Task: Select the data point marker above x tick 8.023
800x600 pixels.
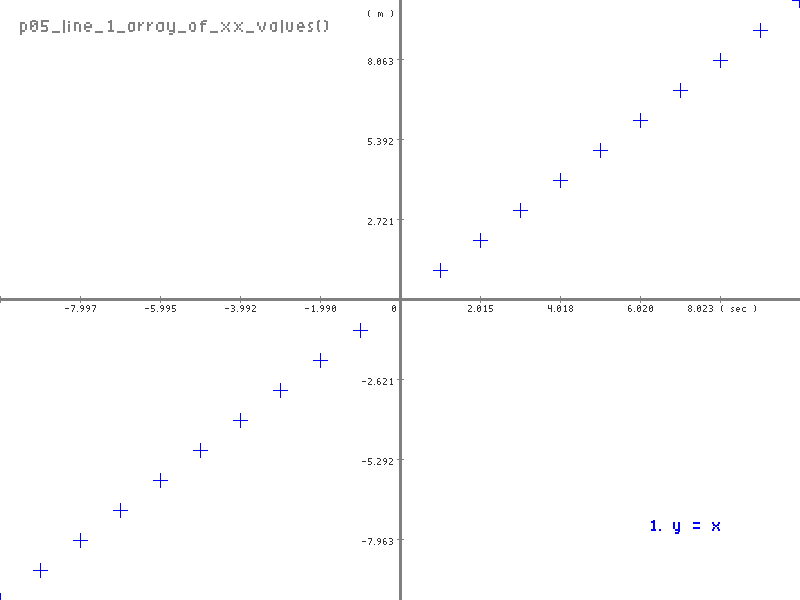Action: click(720, 61)
